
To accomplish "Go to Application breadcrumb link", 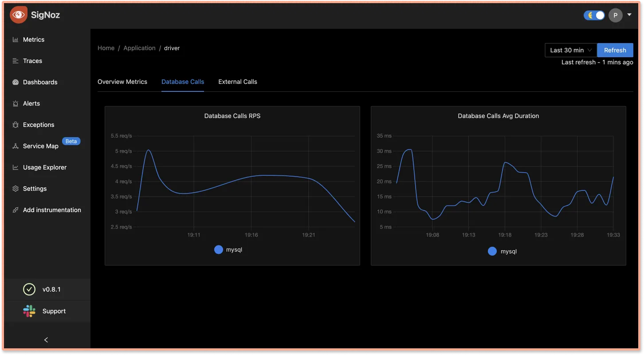I will click(x=139, y=48).
